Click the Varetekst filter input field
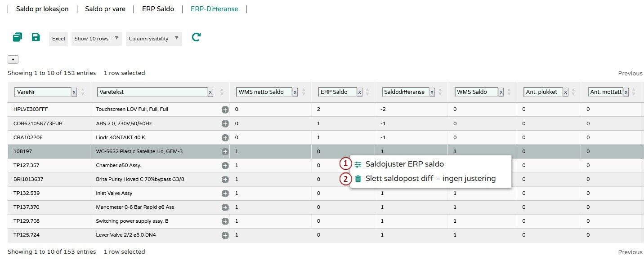Image resolution: width=644 pixels, height=260 pixels. (x=151, y=92)
